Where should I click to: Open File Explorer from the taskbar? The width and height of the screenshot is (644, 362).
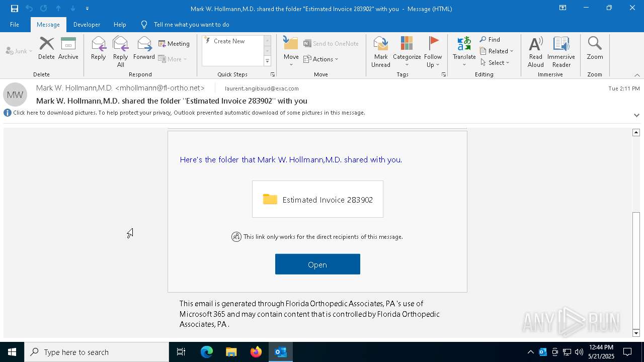231,352
